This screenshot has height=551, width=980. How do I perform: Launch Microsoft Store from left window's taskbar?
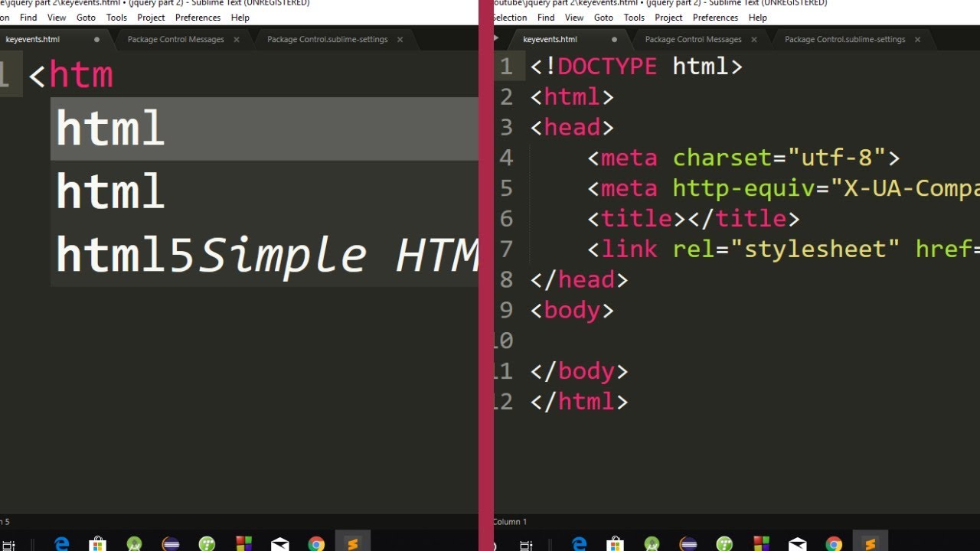(97, 544)
